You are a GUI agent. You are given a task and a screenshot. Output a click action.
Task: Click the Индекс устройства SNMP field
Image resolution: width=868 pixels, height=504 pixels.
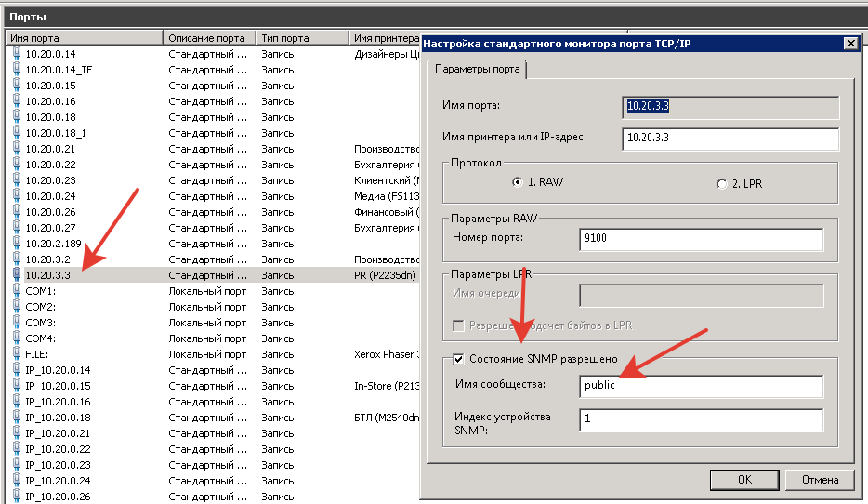point(701,419)
